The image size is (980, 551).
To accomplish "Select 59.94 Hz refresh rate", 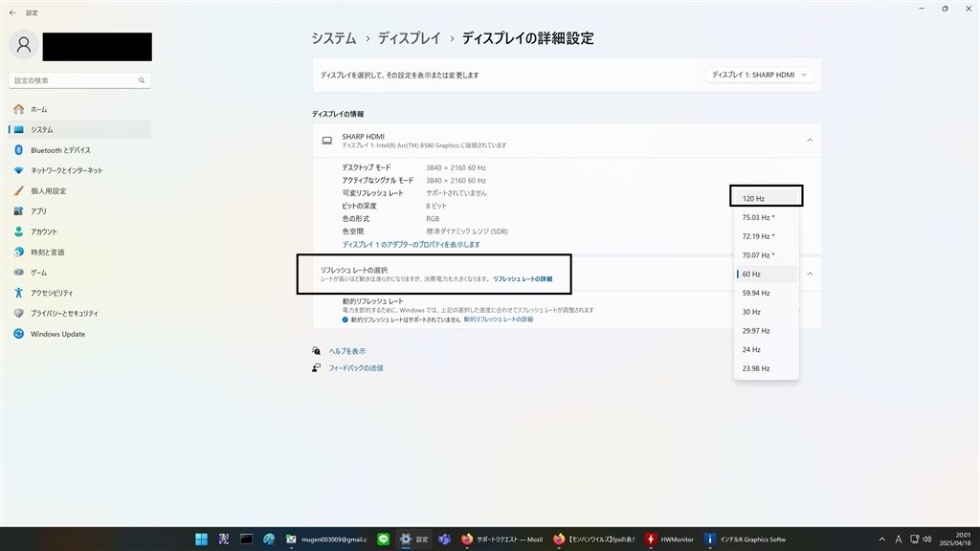I will coord(767,293).
